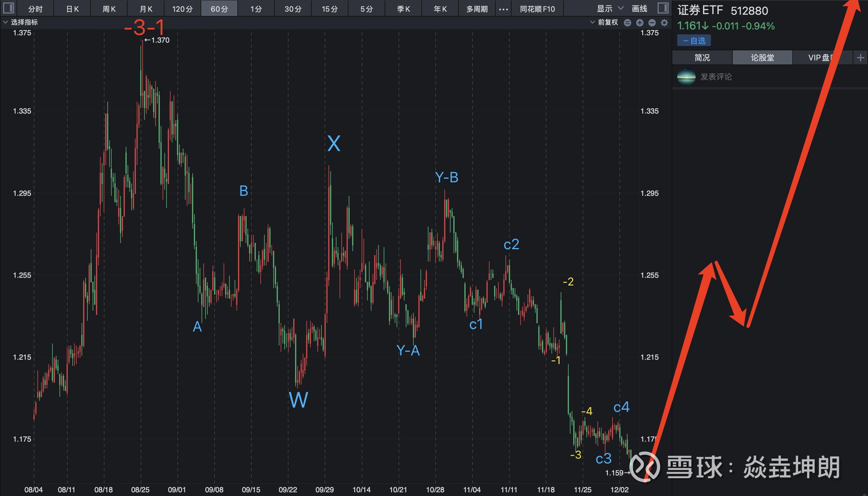Switch chart to 120分 period
This screenshot has width=868, height=496.
pos(182,9)
